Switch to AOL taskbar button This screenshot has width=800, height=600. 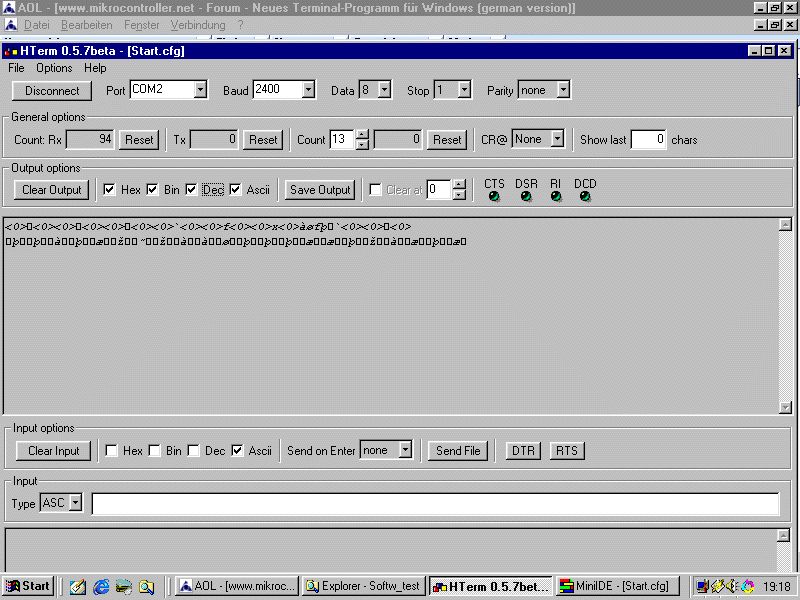pos(237,587)
